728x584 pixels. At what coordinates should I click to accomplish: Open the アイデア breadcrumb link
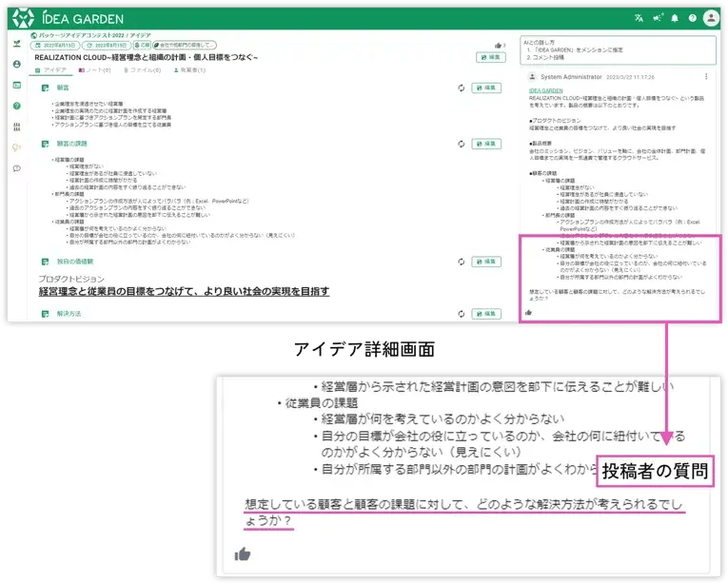click(x=141, y=35)
